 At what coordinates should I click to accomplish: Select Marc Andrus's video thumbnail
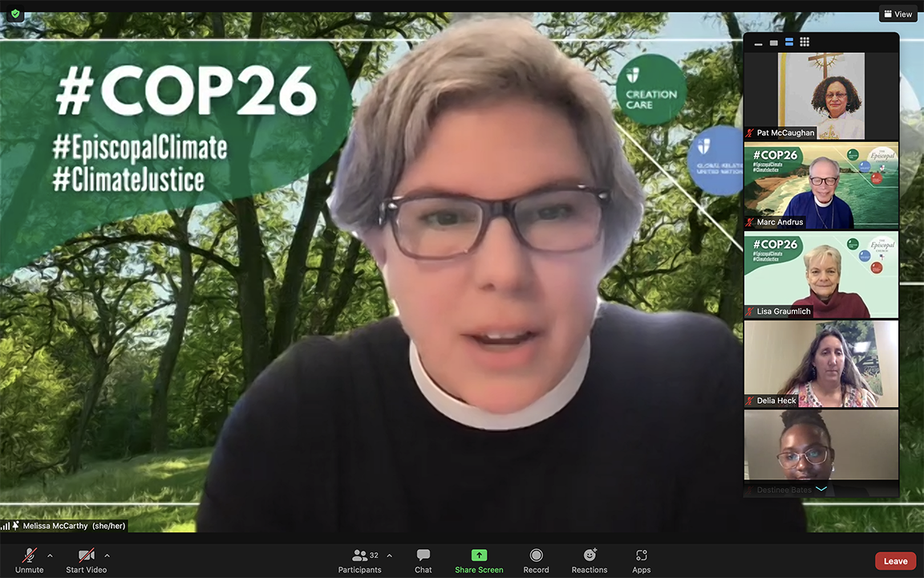821,185
